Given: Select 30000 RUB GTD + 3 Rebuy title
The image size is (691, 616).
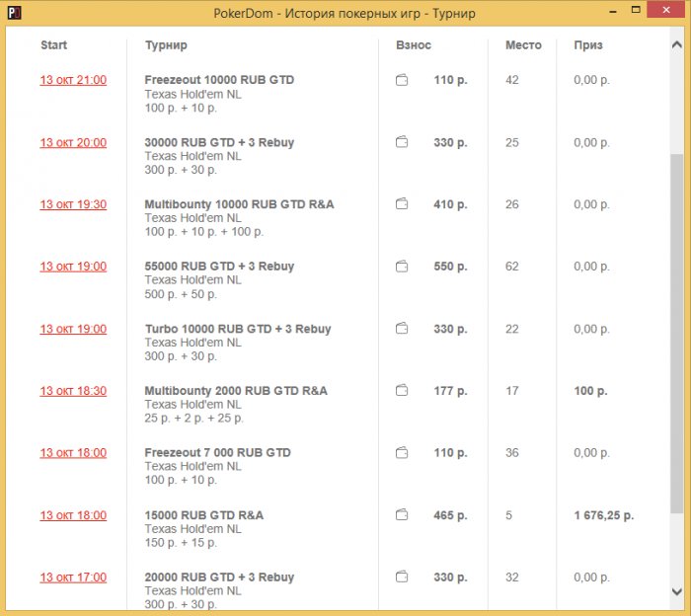Looking at the screenshot, I should pos(219,142).
